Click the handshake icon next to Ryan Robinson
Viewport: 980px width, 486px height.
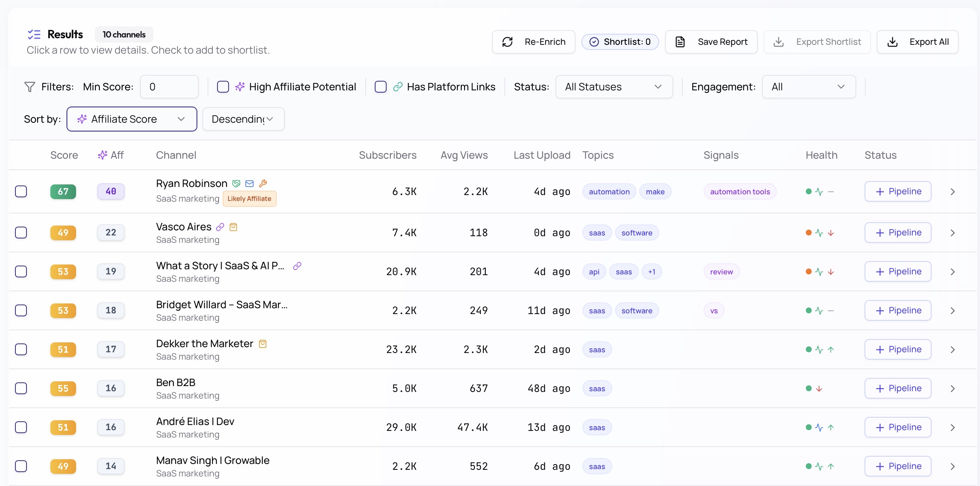(x=236, y=184)
